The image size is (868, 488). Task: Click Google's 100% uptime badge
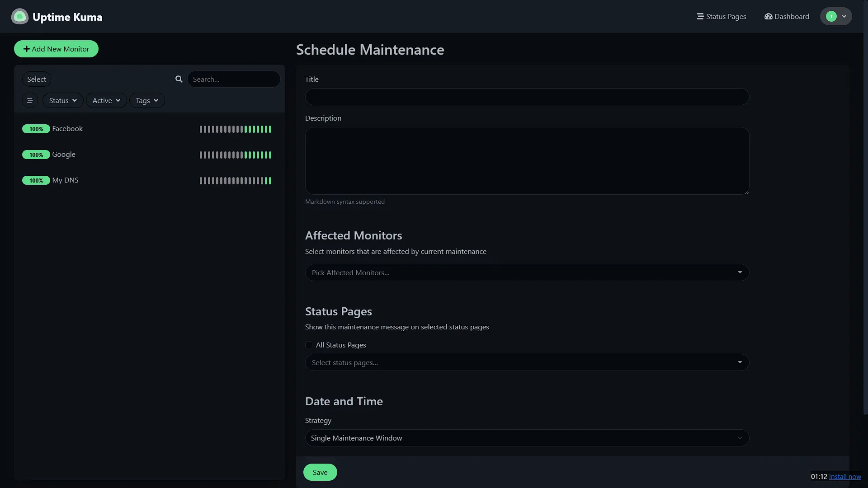(x=36, y=155)
